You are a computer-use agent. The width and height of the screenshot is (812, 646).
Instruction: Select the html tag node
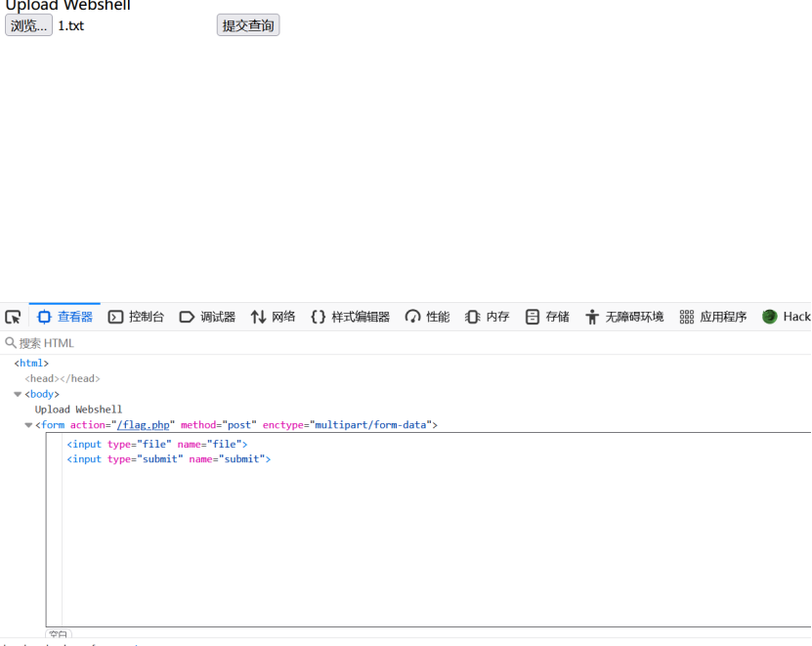pos(31,364)
